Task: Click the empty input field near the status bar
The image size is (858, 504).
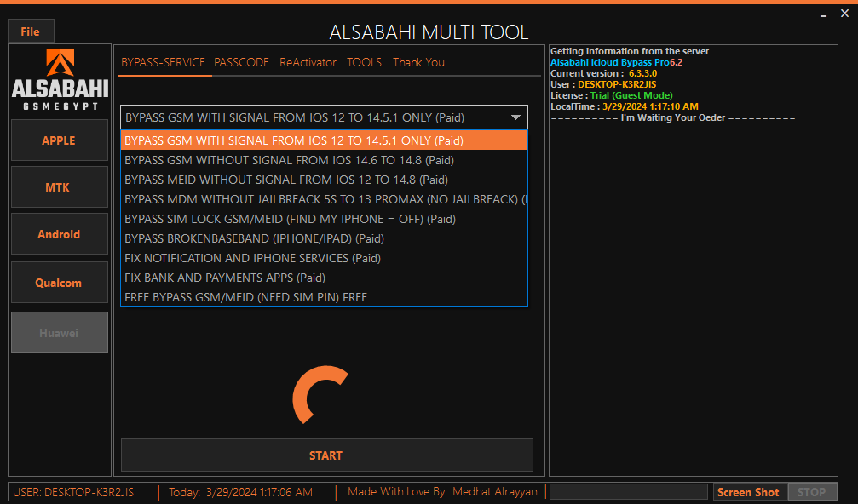Action: (628, 491)
